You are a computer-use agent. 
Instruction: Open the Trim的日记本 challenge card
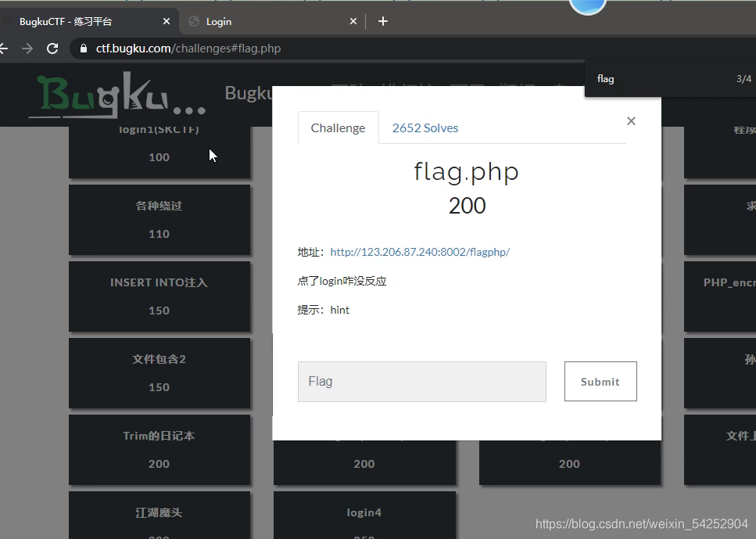pos(159,450)
